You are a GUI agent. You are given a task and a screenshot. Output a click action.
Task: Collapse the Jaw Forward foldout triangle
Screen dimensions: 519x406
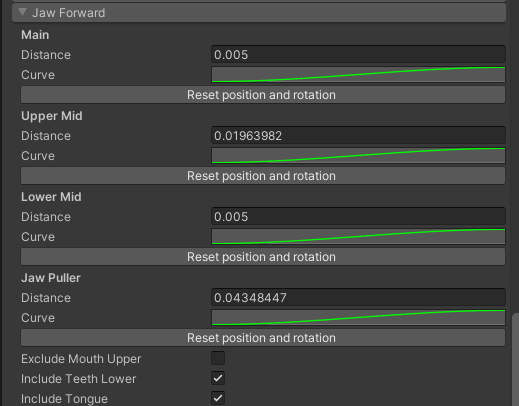pyautogui.click(x=22, y=12)
